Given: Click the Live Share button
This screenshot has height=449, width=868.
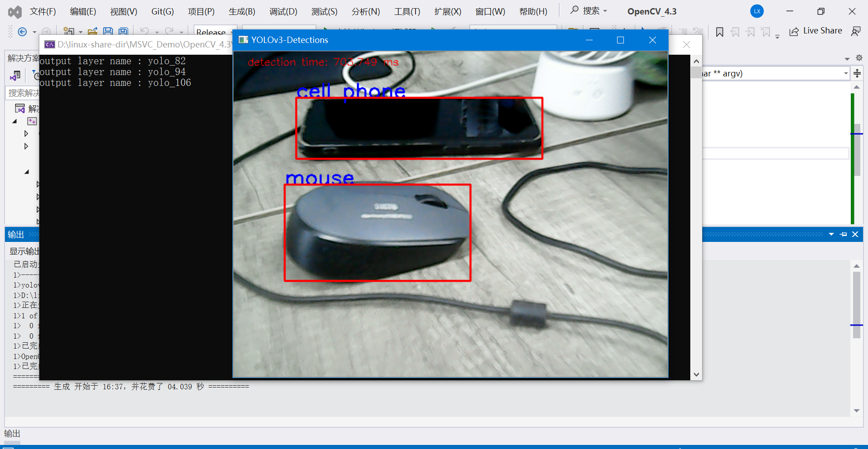Looking at the screenshot, I should 816,31.
